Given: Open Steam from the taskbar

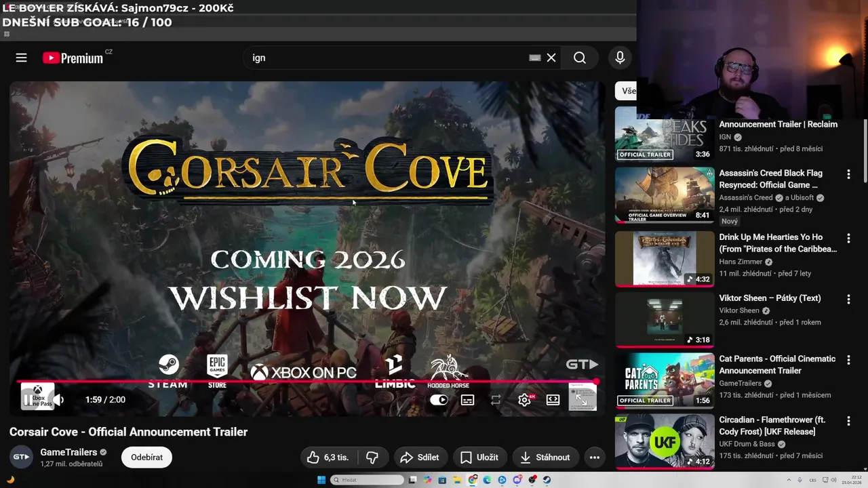Looking at the screenshot, I should pos(547,480).
